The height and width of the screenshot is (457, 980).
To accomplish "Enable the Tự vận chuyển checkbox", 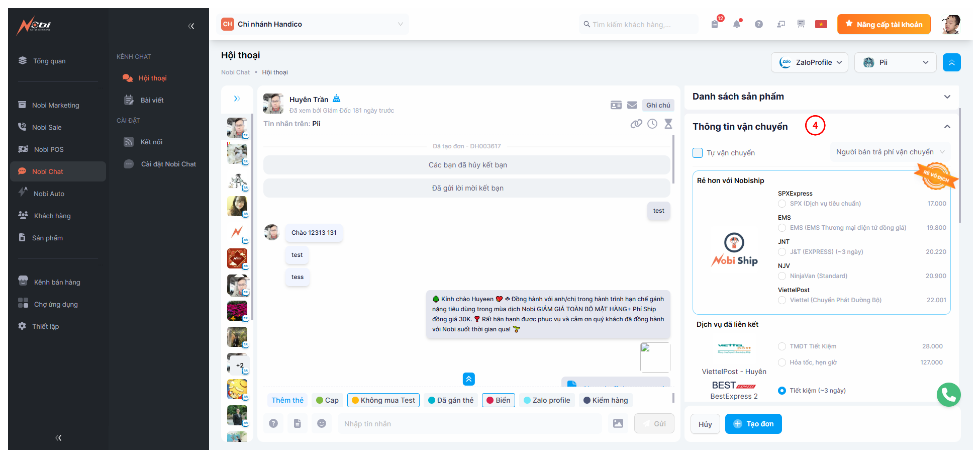I will 698,153.
